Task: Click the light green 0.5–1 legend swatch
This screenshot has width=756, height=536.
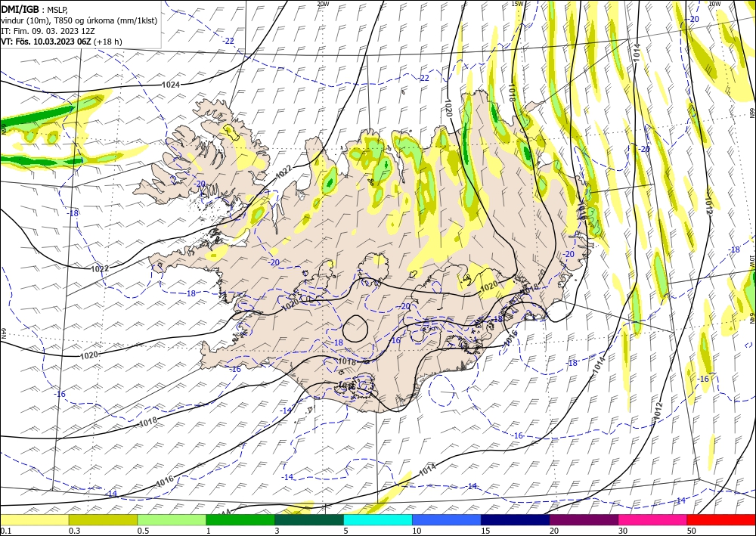Action: [x=172, y=519]
